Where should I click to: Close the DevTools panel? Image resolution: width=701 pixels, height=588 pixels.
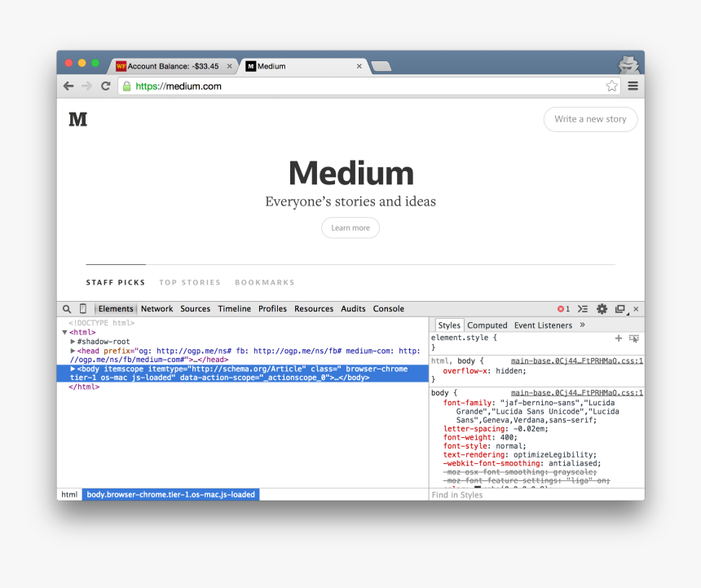pos(636,309)
